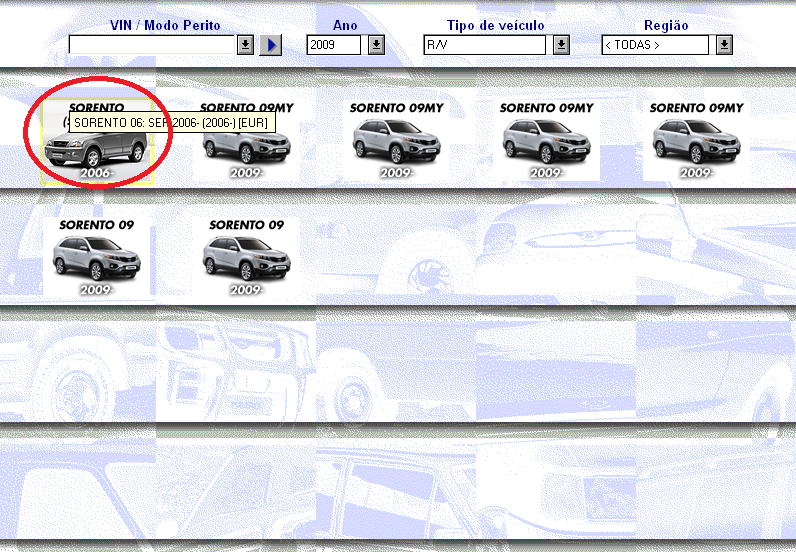
Task: Expand the Ano year dropdown arrow
Action: click(376, 45)
